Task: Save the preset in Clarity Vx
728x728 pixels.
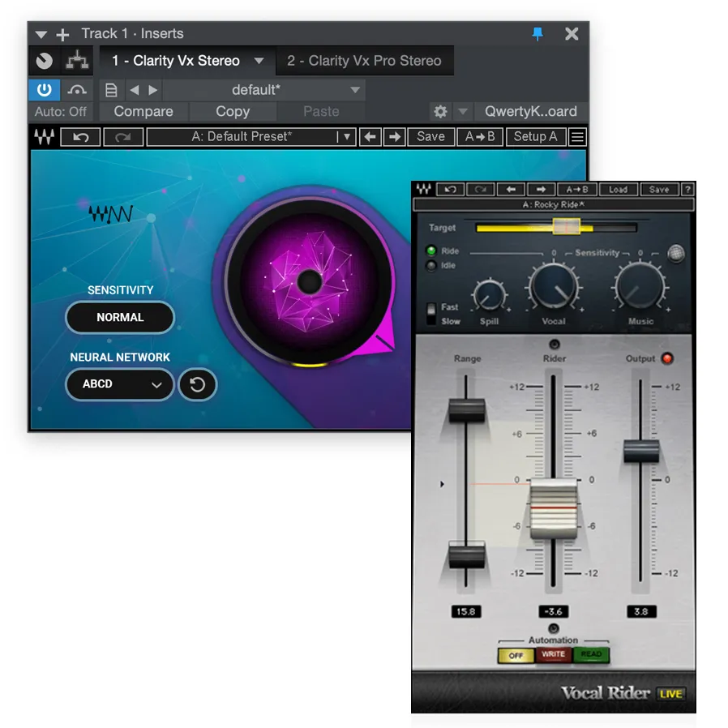Action: pyautogui.click(x=430, y=137)
